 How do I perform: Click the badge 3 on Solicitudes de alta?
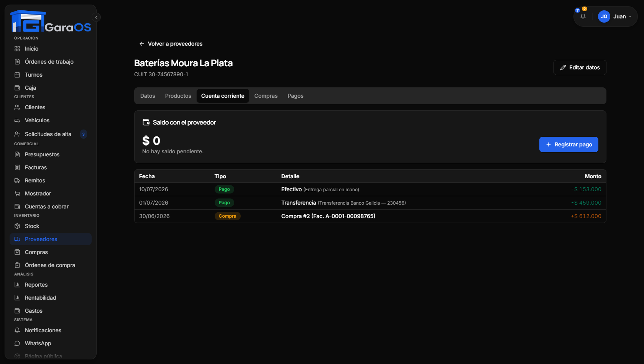[x=84, y=134]
